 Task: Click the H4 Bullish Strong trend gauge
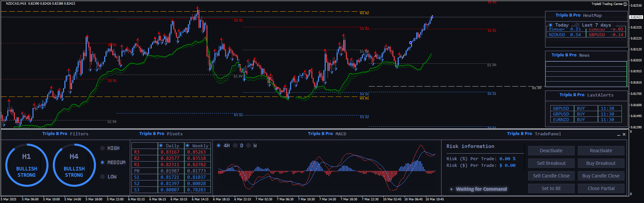tap(74, 165)
